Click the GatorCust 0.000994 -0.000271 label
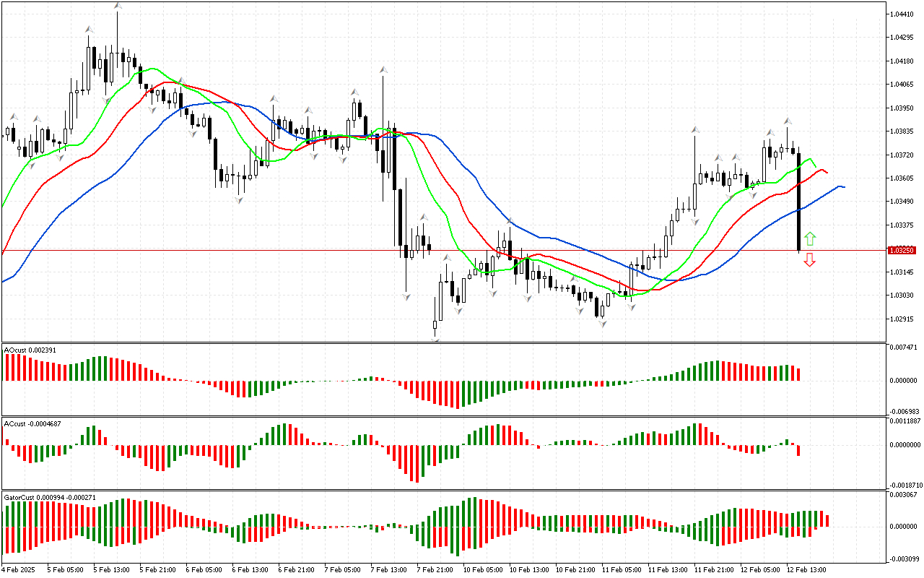 click(x=50, y=497)
